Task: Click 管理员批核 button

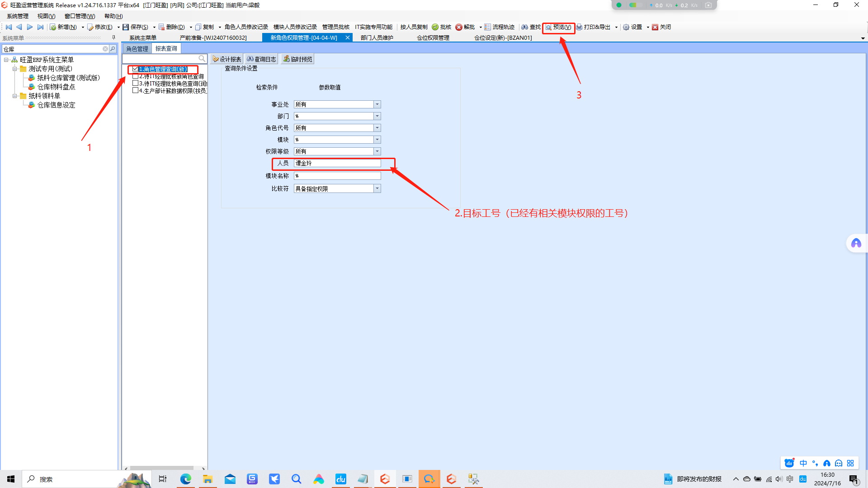Action: pyautogui.click(x=336, y=27)
